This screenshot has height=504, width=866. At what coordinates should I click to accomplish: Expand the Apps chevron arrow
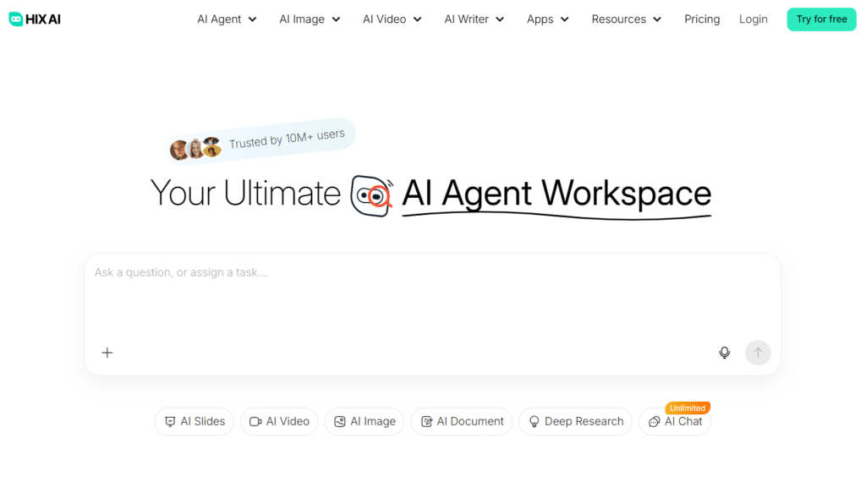point(564,19)
